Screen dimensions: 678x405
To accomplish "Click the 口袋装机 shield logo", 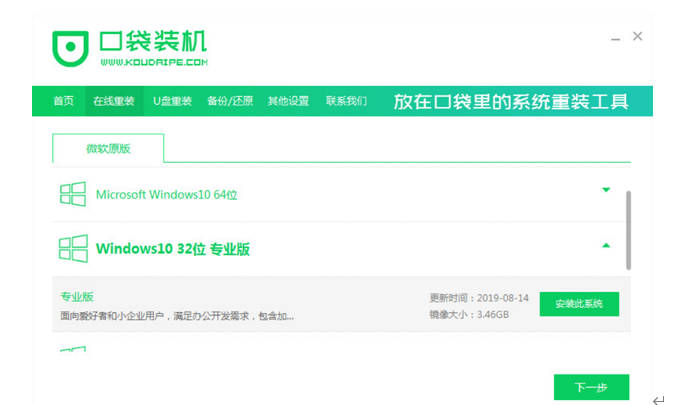I will [70, 48].
